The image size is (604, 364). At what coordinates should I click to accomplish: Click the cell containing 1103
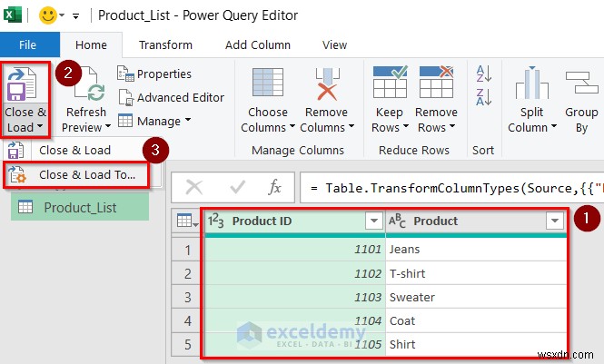(x=295, y=297)
